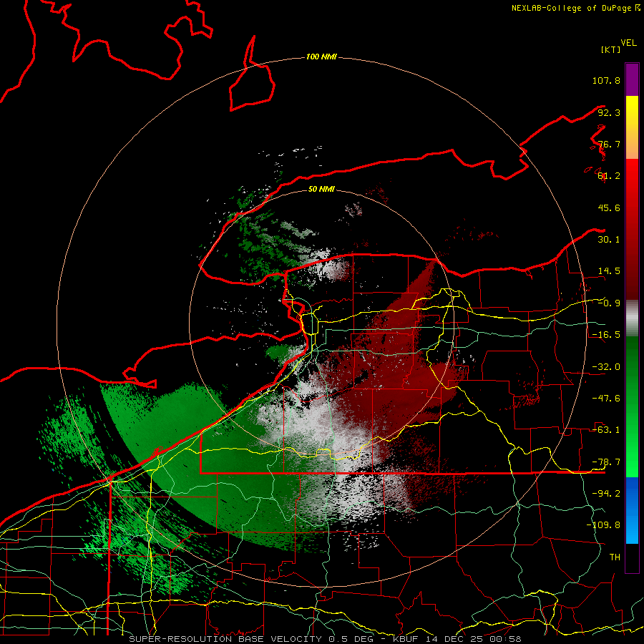644x644 pixels.
Task: Click the -63.1 velocity scale value
Action: [x=606, y=430]
